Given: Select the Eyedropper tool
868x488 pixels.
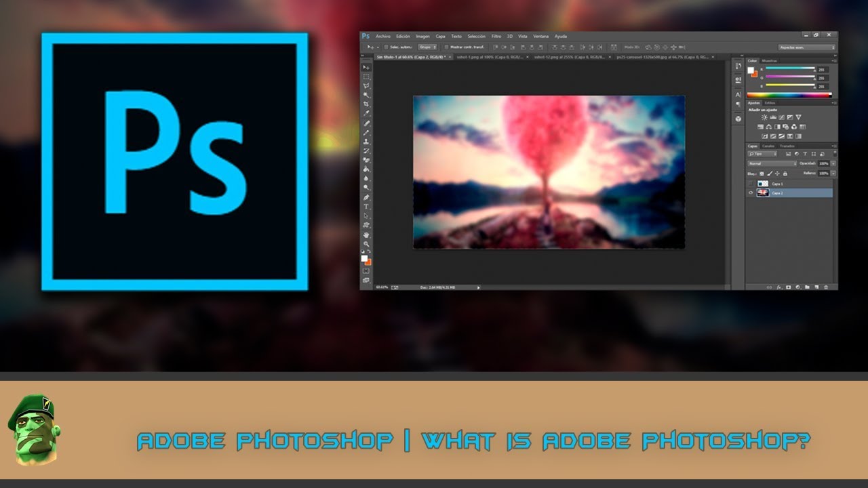Looking at the screenshot, I should 366,113.
